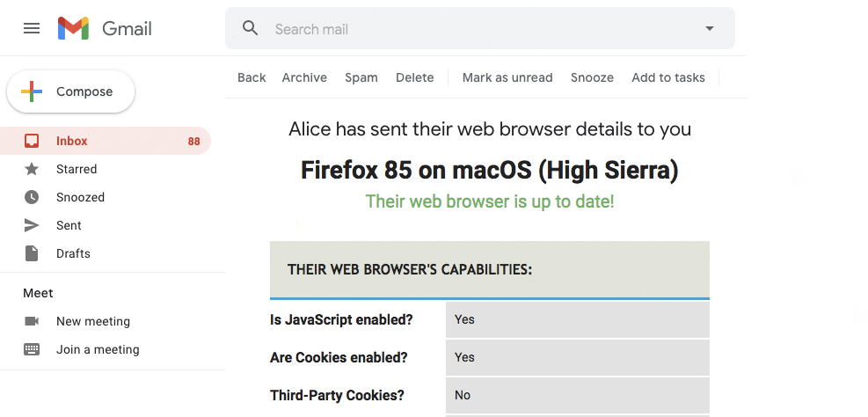This screenshot has height=417, width=868.
Task: Start a New meeting
Action: [93, 321]
